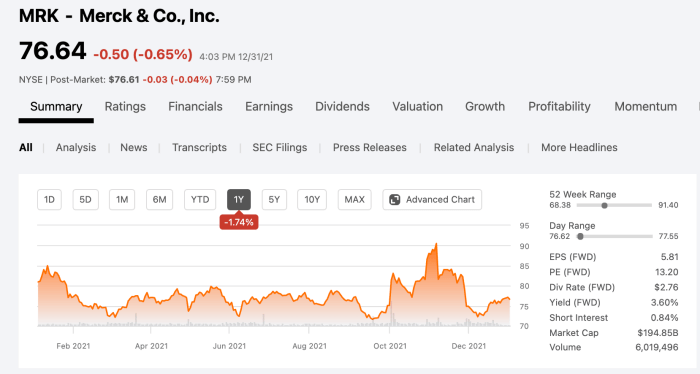This screenshot has width=700, height=374.
Task: Click the Advanced Chart expand icon
Action: click(395, 199)
